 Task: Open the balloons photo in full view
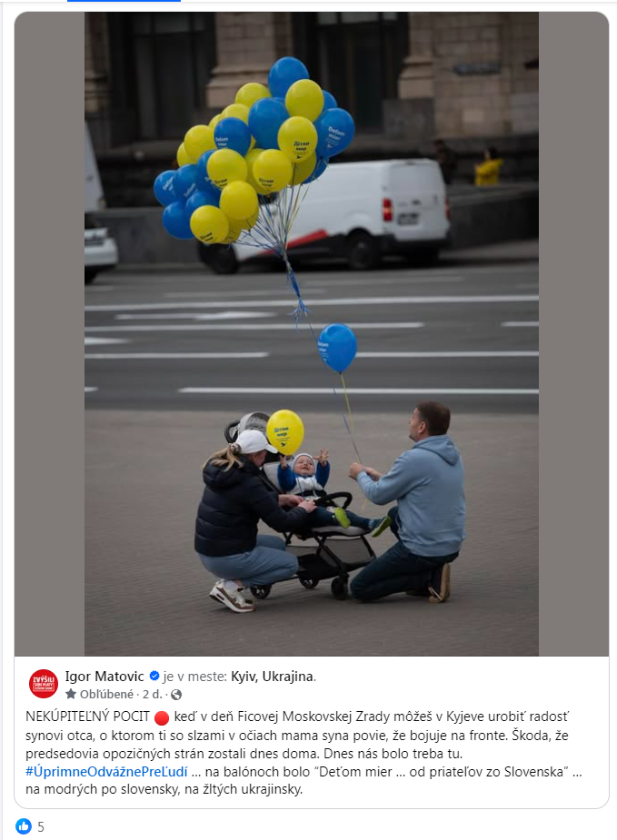pyautogui.click(x=312, y=334)
